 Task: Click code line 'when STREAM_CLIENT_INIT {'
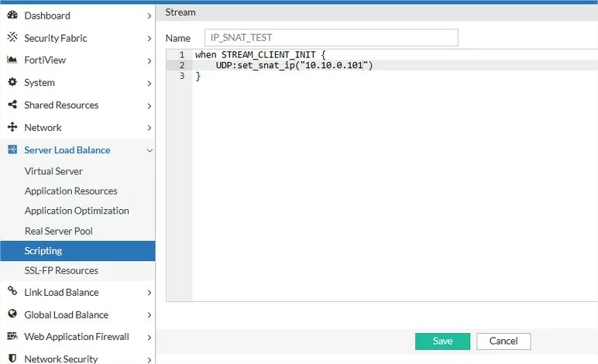click(x=260, y=55)
